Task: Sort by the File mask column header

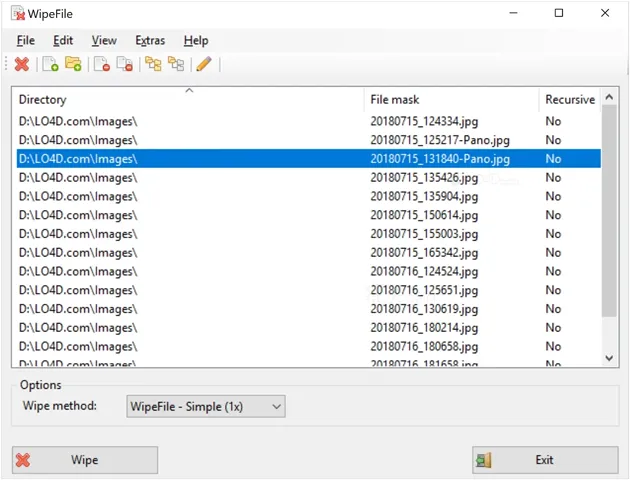Action: [452, 99]
